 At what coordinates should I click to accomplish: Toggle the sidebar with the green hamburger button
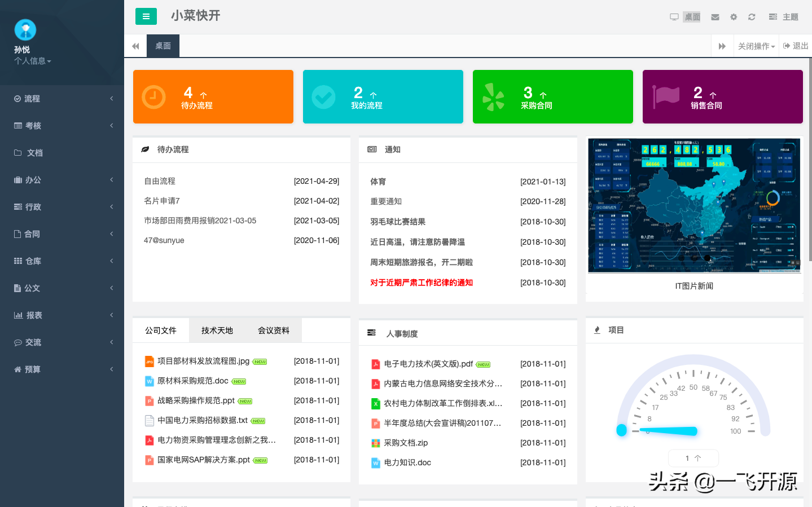146,16
